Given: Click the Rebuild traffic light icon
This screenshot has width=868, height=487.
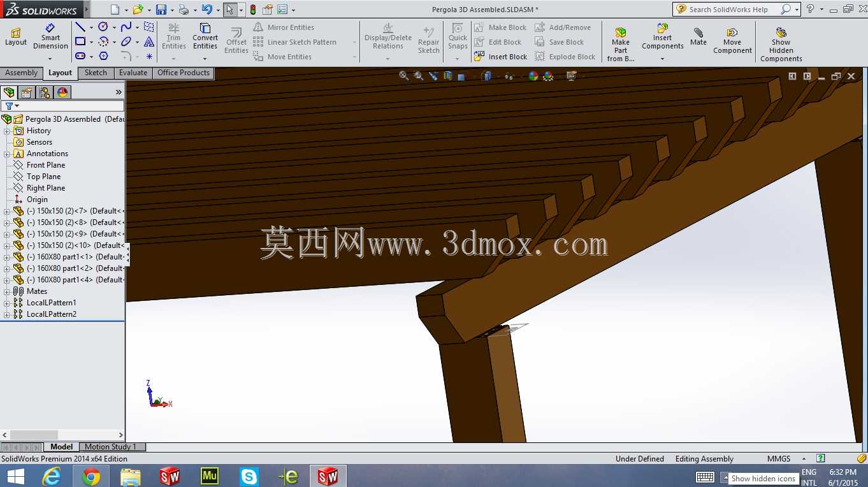Looking at the screenshot, I should 253,10.
